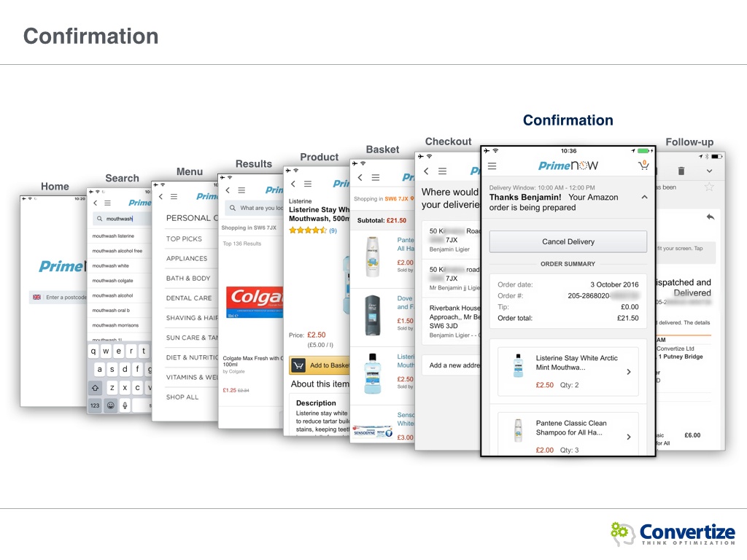This screenshot has height=560, width=747.
Task: Open the (9) reviews link on Product screen
Action: point(333,231)
